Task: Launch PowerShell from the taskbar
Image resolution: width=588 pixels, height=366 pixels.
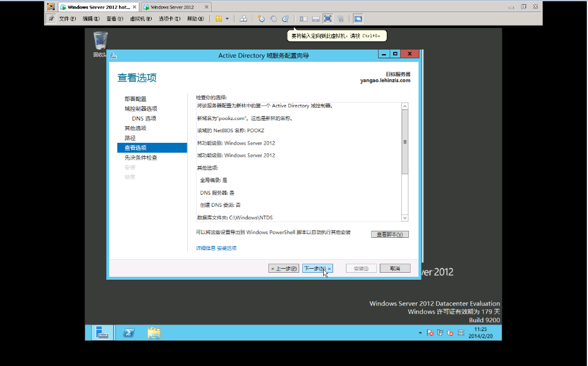Action: point(128,332)
